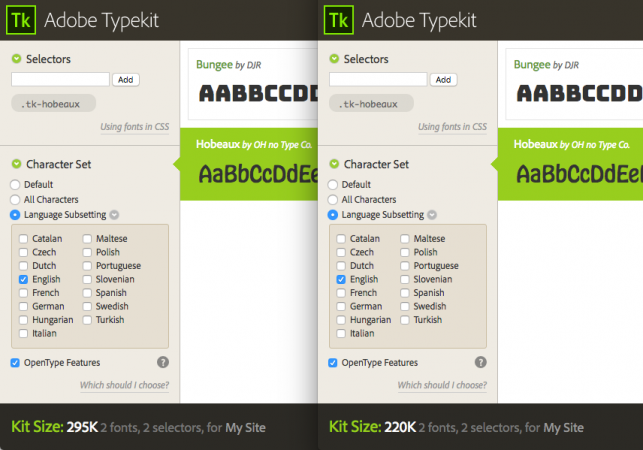Screen dimensions: 643x450
Task: Open Language Subsetting dropdown arrow in left panel
Action: [114, 215]
